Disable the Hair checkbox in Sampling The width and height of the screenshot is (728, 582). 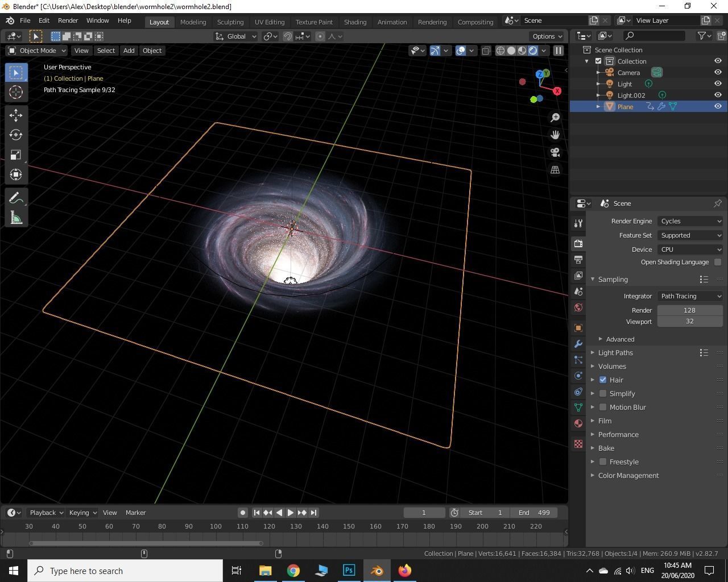point(603,380)
